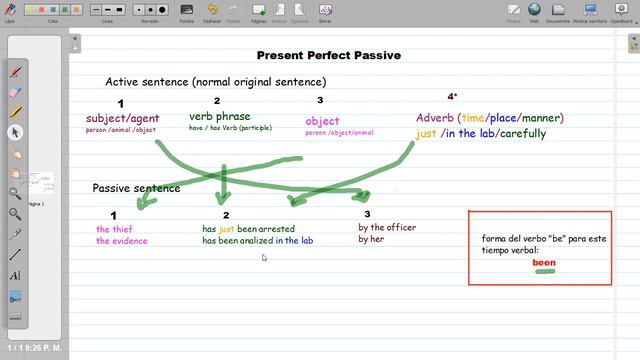
Task: Click the red 'been' word
Action: (544, 262)
